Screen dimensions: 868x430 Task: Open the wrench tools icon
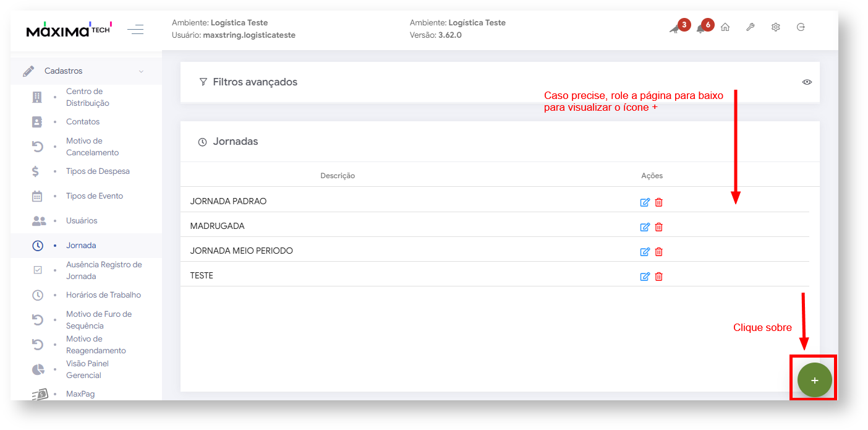(751, 28)
